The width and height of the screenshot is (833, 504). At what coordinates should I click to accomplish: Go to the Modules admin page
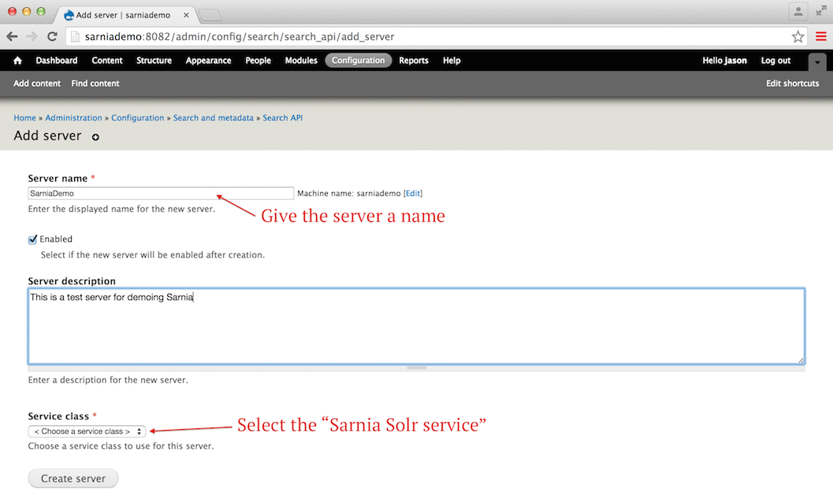(x=301, y=61)
